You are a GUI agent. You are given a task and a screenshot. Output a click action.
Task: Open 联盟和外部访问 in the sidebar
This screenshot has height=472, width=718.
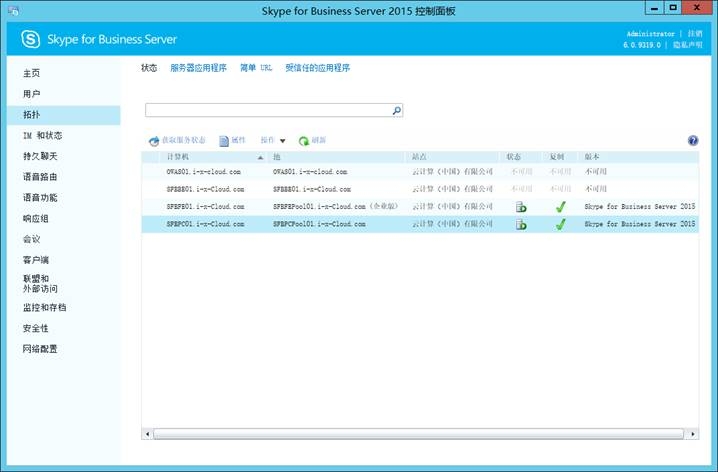[40, 284]
